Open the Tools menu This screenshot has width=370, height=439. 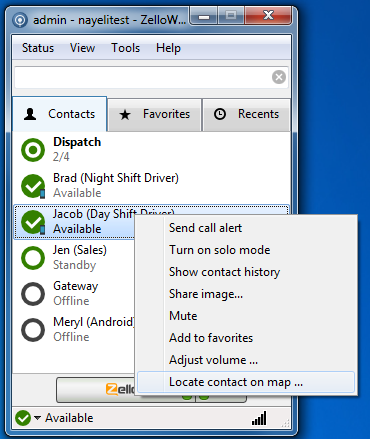coord(125,48)
